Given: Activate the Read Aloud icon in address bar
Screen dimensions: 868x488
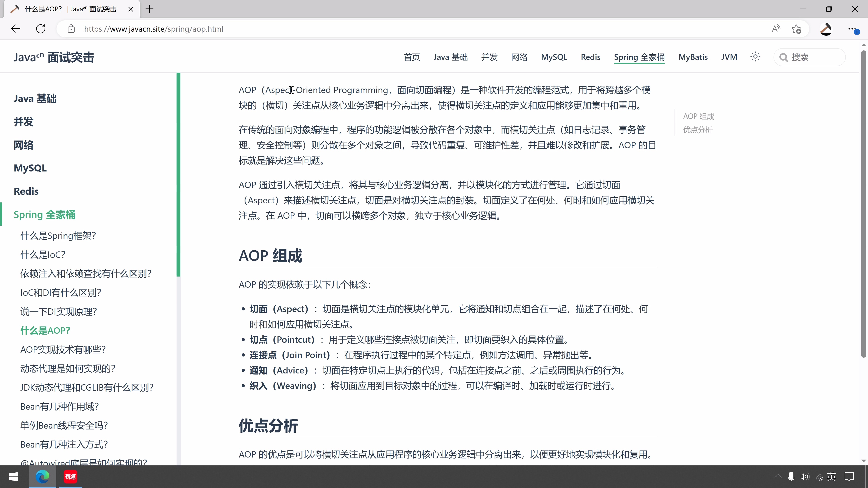Looking at the screenshot, I should (776, 29).
